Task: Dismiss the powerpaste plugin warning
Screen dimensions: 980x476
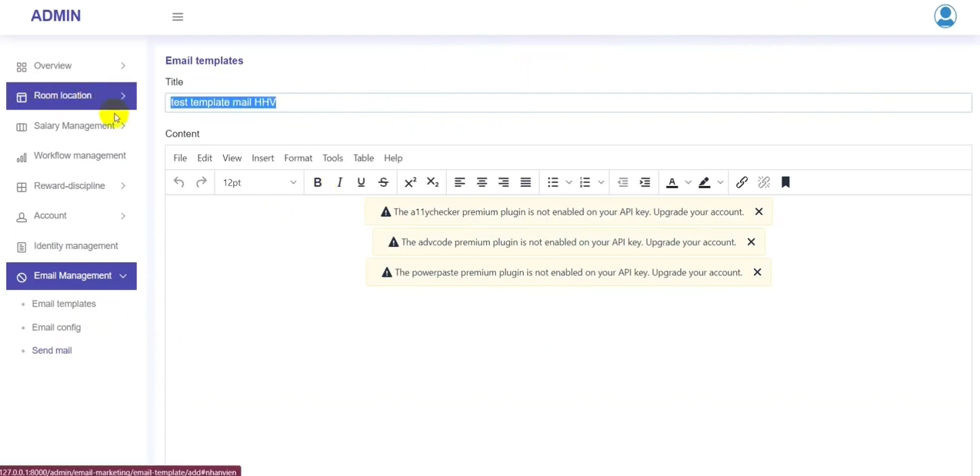Action: point(757,272)
